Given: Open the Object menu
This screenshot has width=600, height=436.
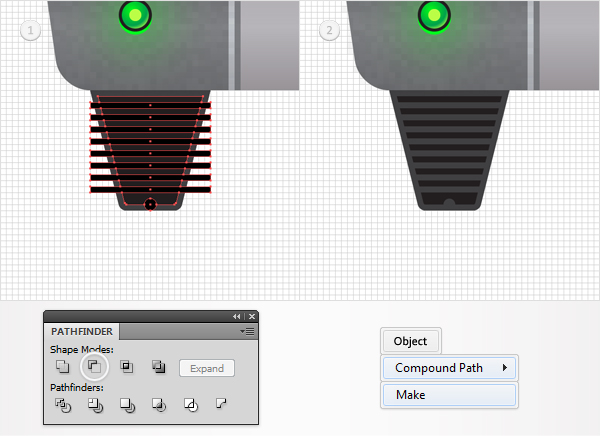Looking at the screenshot, I should coord(411,341).
